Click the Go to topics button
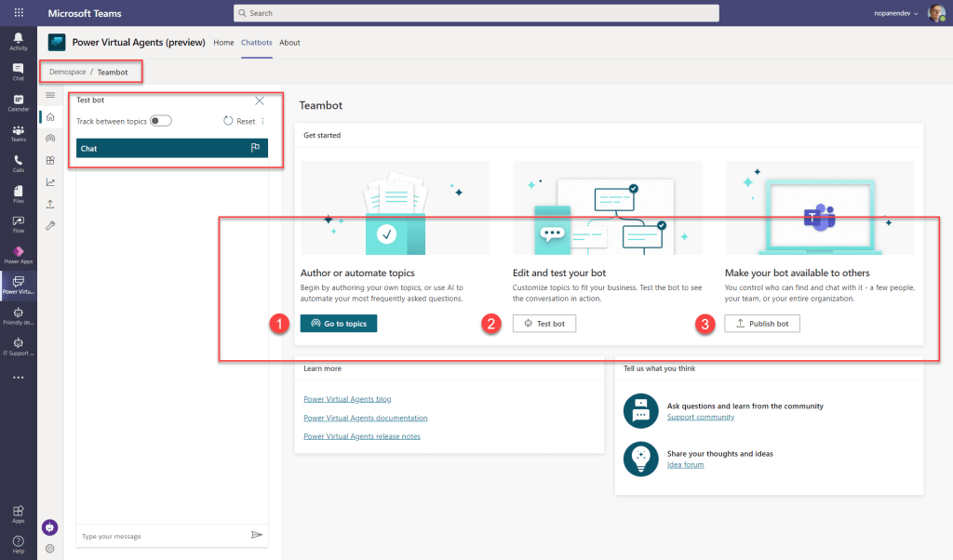The width and height of the screenshot is (953, 560). 339,324
